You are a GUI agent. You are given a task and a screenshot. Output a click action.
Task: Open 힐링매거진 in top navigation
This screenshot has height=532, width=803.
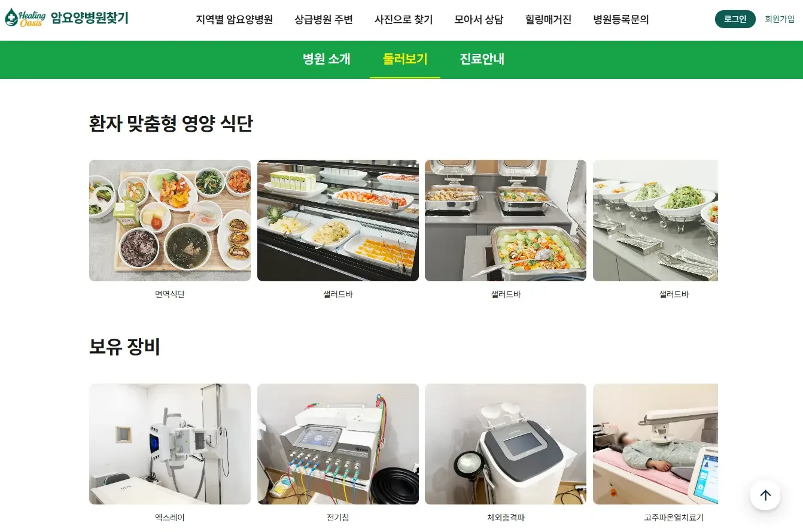click(x=548, y=19)
